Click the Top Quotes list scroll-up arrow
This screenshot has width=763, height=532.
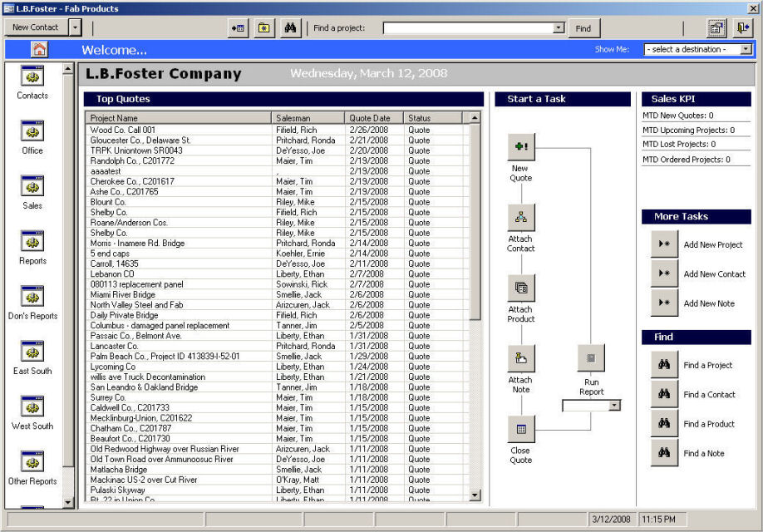[475, 118]
